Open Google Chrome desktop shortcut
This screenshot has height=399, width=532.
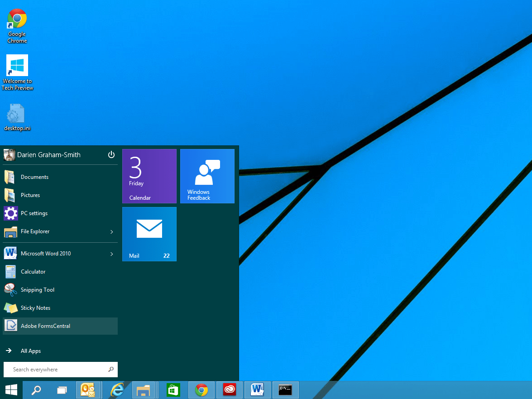(x=17, y=26)
